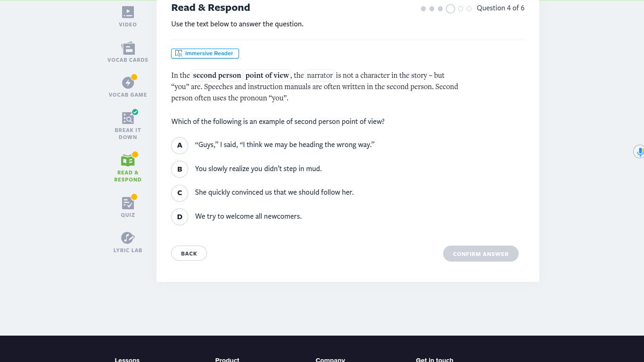Click the blue microphone icon at right edge

pyautogui.click(x=640, y=152)
